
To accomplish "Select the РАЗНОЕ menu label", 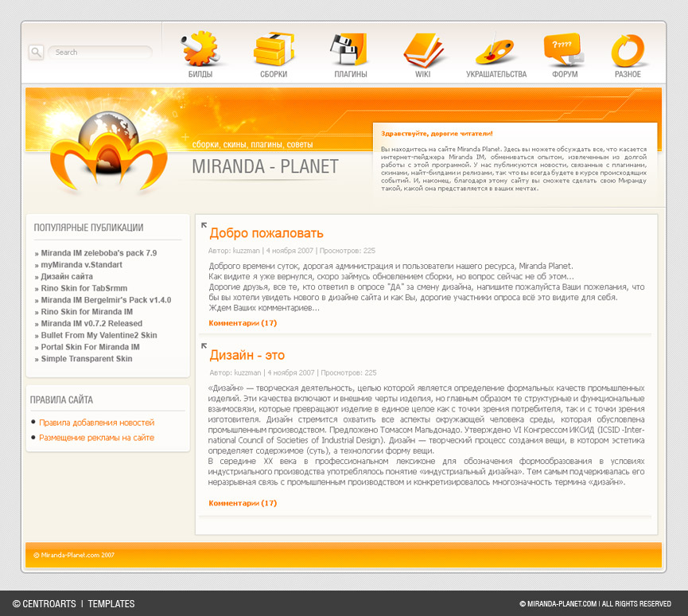I will [628, 74].
